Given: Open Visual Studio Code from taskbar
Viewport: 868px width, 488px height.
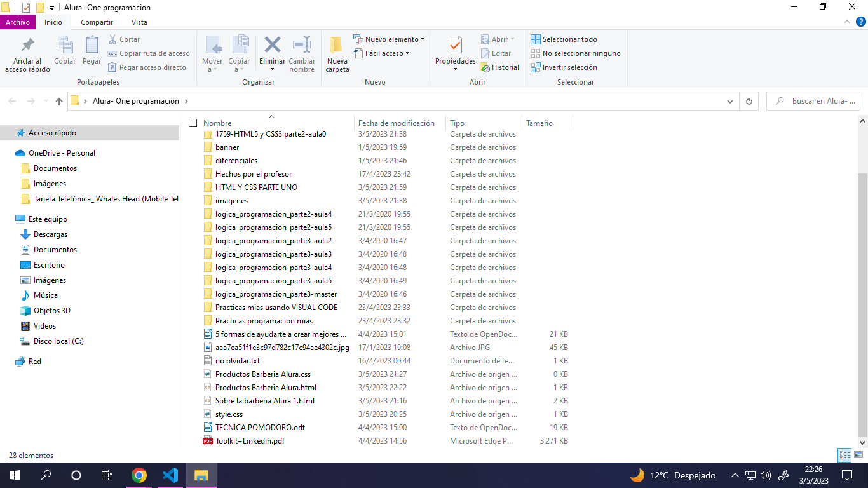Looking at the screenshot, I should click(x=170, y=475).
